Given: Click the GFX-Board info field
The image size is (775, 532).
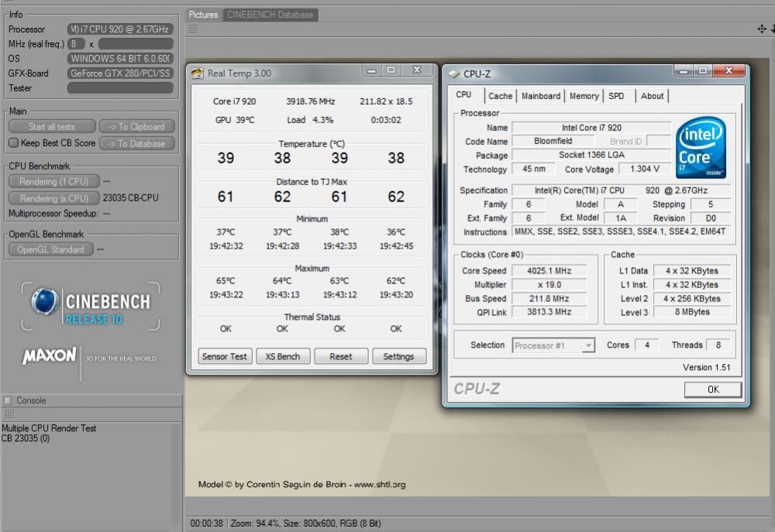Looking at the screenshot, I should click(120, 73).
